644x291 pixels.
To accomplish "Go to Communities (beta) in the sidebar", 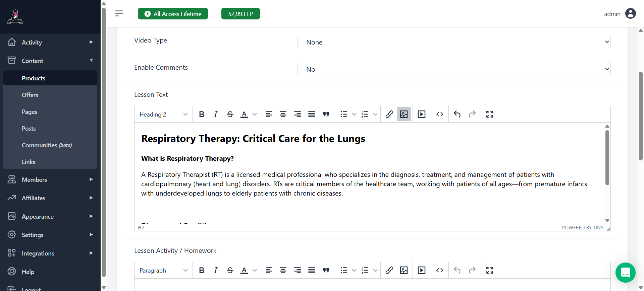I will pyautogui.click(x=47, y=145).
